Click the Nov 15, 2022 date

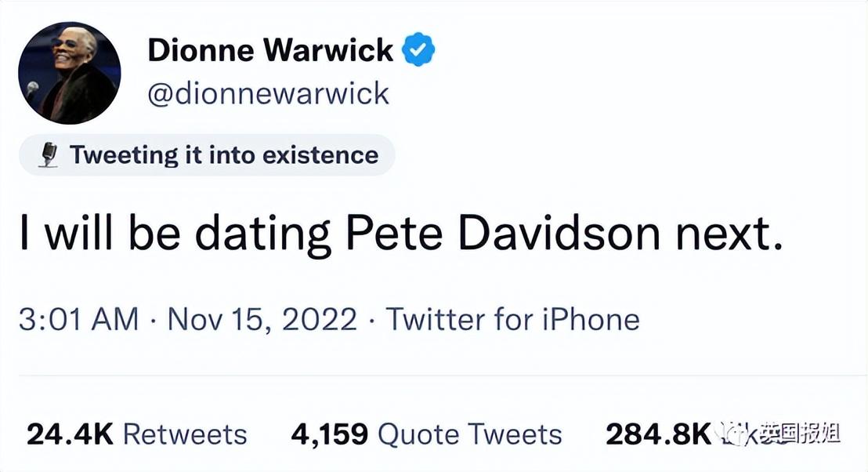click(262, 320)
